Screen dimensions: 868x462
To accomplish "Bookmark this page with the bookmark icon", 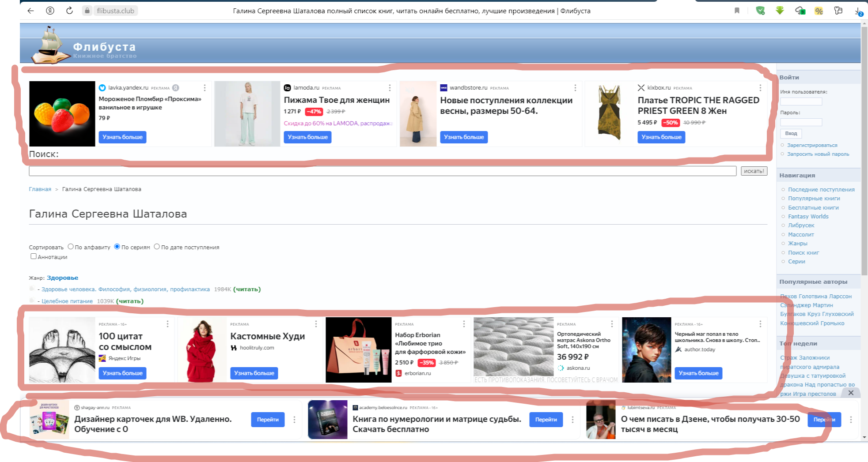I will pyautogui.click(x=737, y=11).
